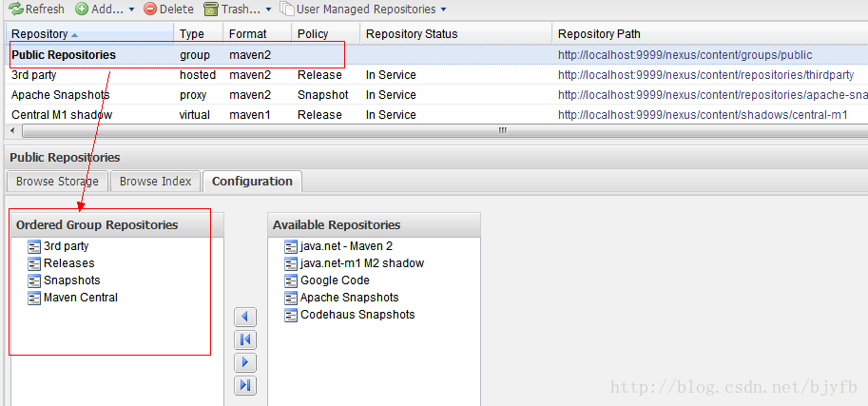Select java.net - Maven 2 available repository
868x406 pixels.
(x=346, y=246)
